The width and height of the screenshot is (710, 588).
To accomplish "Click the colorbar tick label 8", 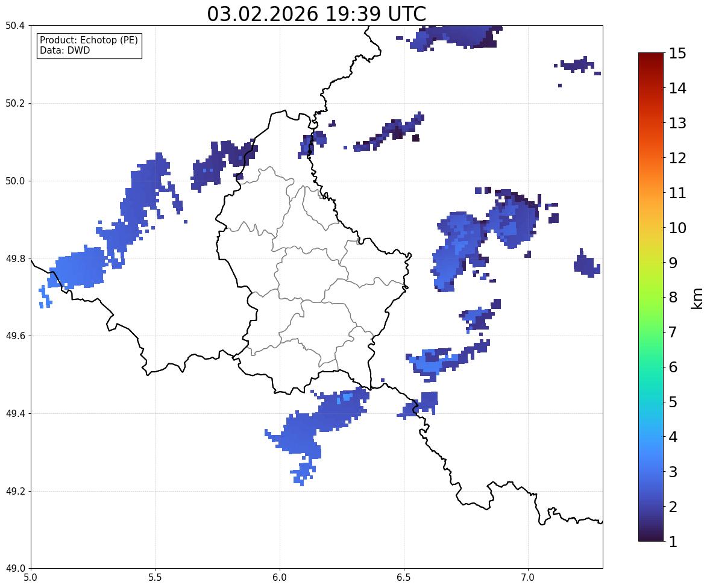I will (x=673, y=298).
